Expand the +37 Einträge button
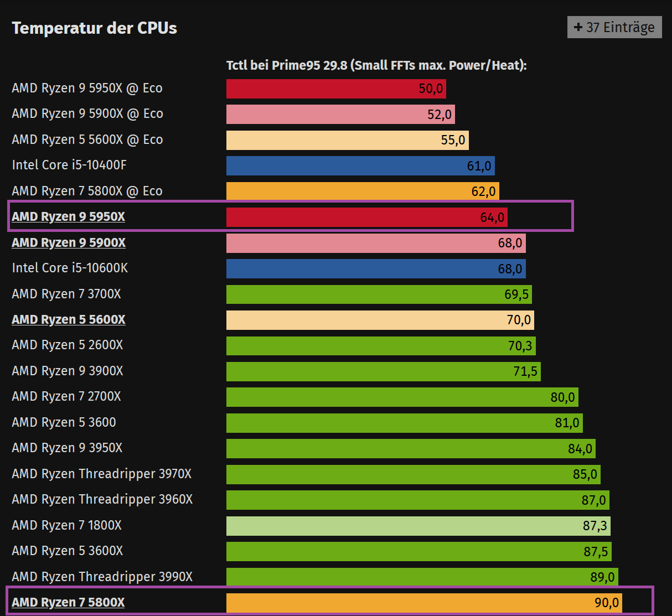This screenshot has width=672, height=616. tap(614, 27)
